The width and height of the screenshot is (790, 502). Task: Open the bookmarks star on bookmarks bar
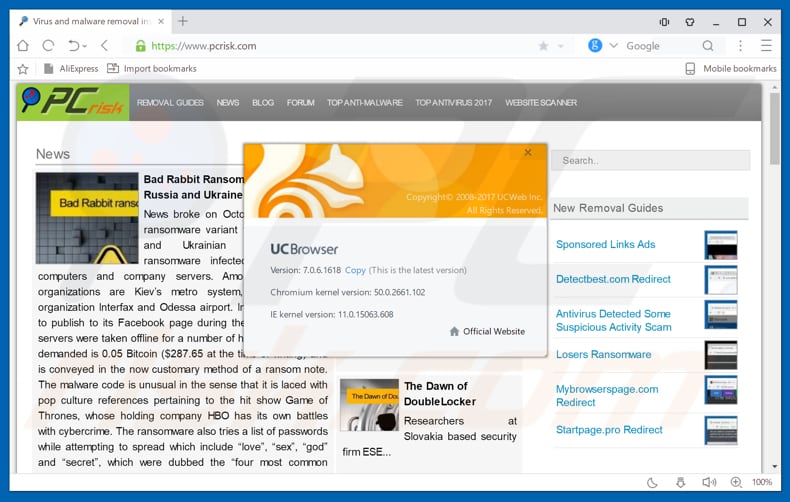tap(23, 69)
